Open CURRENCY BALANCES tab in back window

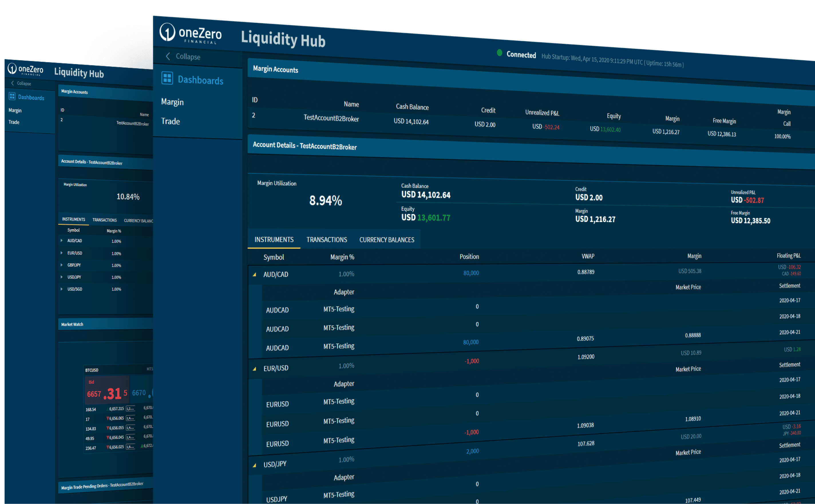138,220
